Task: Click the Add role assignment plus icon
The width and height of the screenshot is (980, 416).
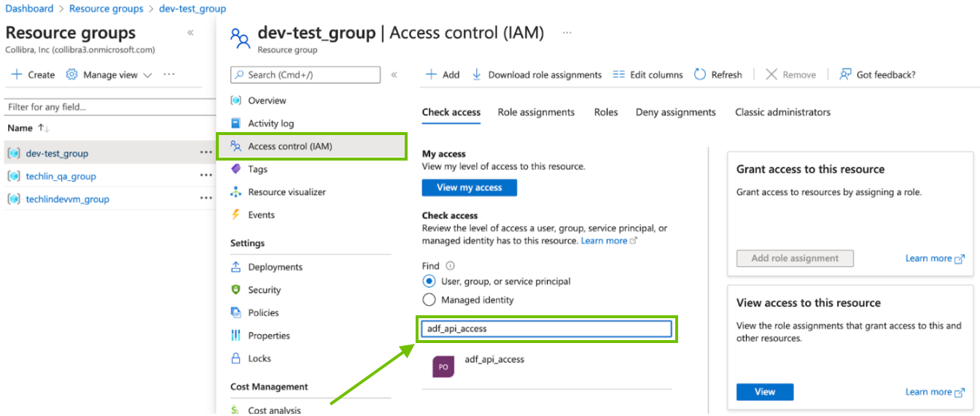Action: (x=431, y=74)
